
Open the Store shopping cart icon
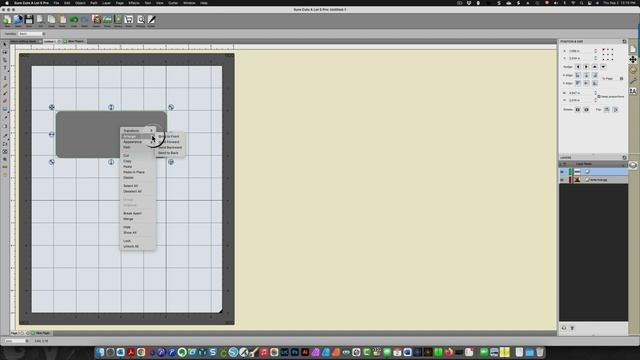coord(129,20)
